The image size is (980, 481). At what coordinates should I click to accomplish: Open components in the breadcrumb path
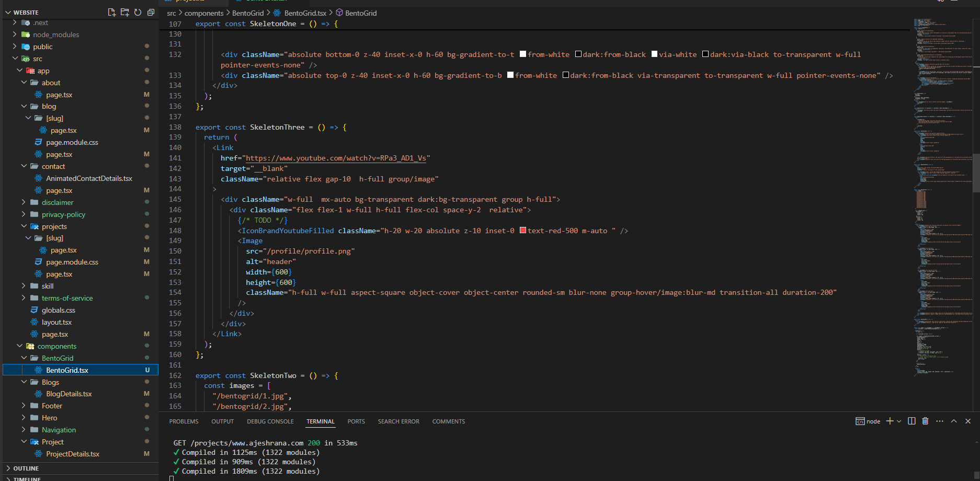204,13
